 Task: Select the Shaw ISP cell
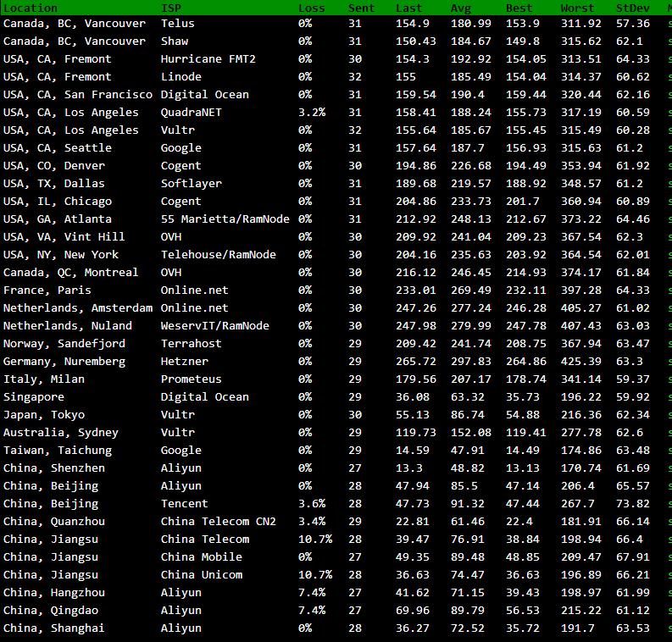175,42
